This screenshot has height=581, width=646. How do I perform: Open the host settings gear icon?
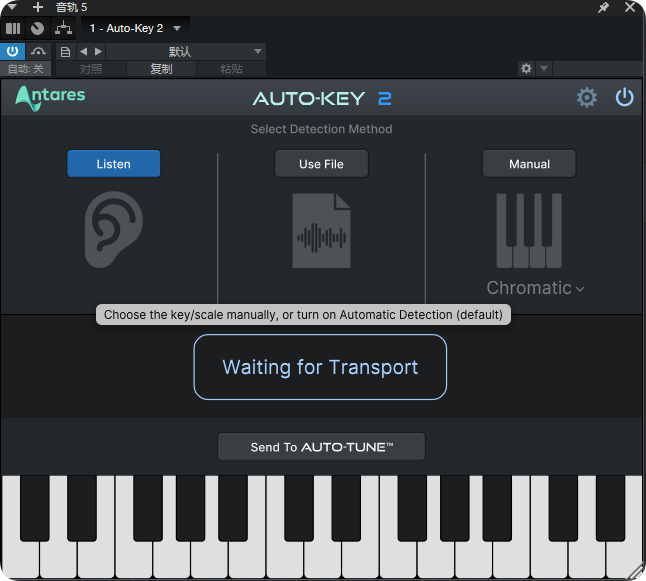click(526, 68)
